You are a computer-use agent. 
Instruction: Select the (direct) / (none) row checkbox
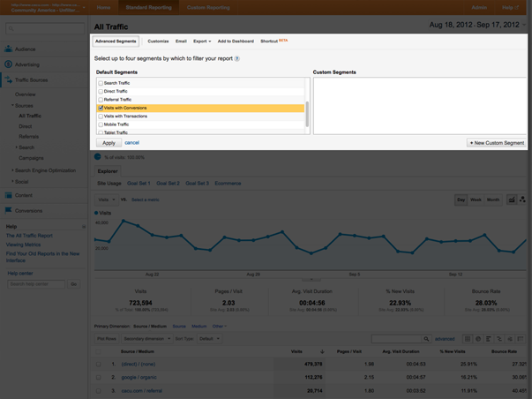click(99, 364)
